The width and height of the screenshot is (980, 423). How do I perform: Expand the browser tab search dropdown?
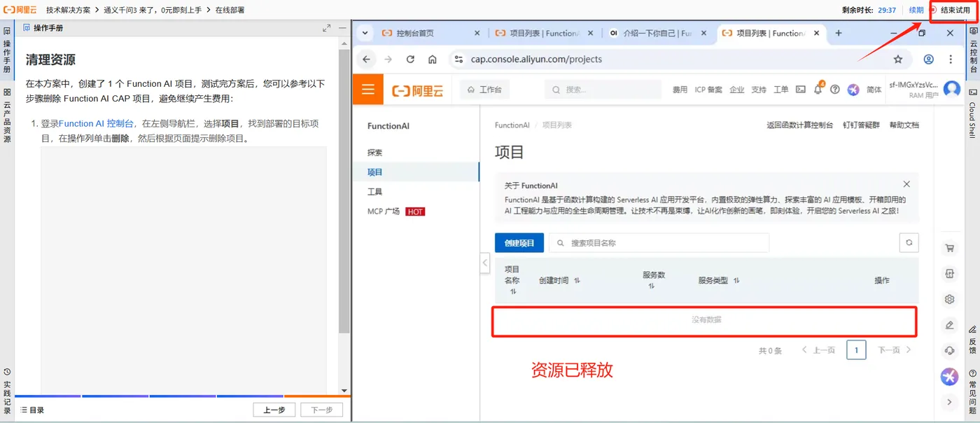[365, 33]
